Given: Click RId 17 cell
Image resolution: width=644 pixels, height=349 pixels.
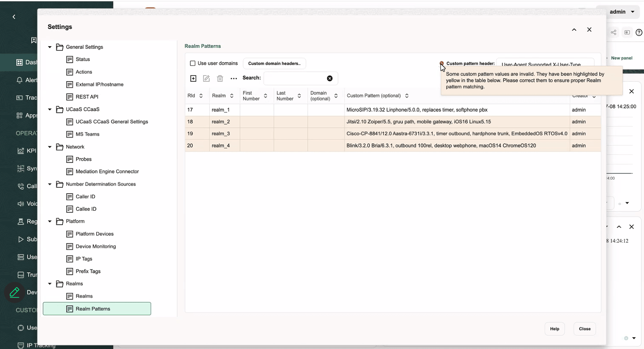Looking at the screenshot, I should [x=197, y=110].
